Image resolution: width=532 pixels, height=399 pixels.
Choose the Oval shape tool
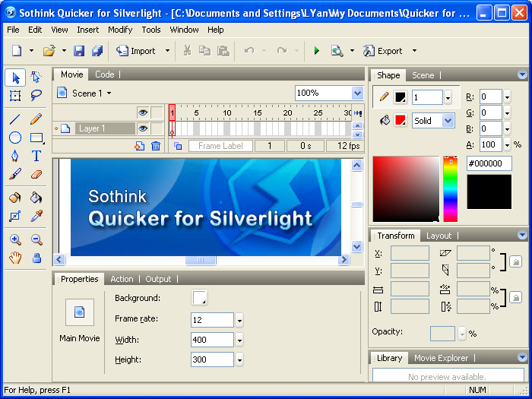(15, 138)
